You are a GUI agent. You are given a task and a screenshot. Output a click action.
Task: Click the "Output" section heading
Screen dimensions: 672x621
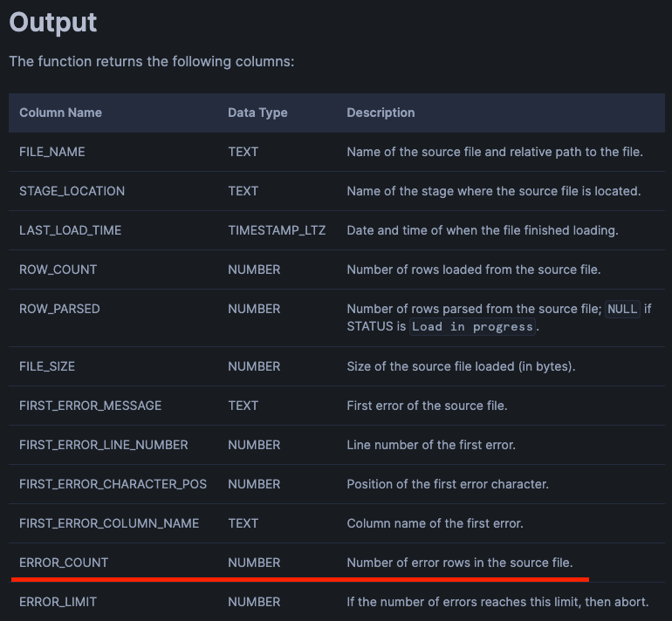[53, 23]
